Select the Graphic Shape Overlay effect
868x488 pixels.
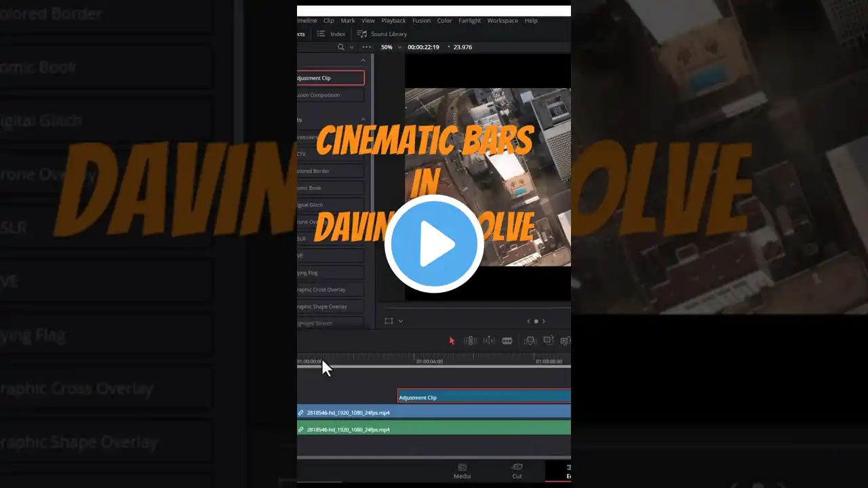[x=330, y=306]
